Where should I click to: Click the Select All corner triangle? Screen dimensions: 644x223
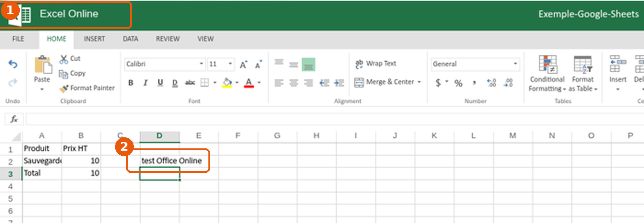click(16, 136)
